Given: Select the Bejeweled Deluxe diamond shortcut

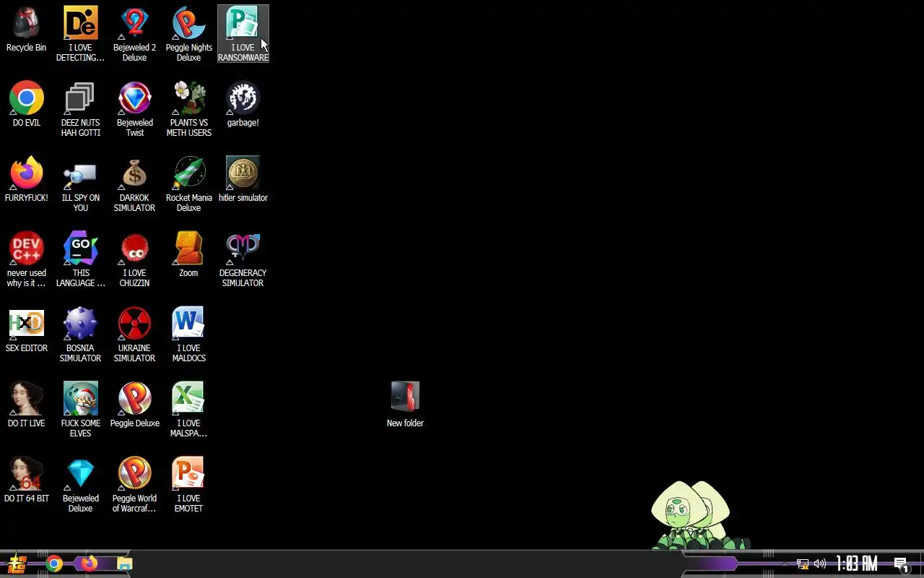Looking at the screenshot, I should [x=80, y=485].
